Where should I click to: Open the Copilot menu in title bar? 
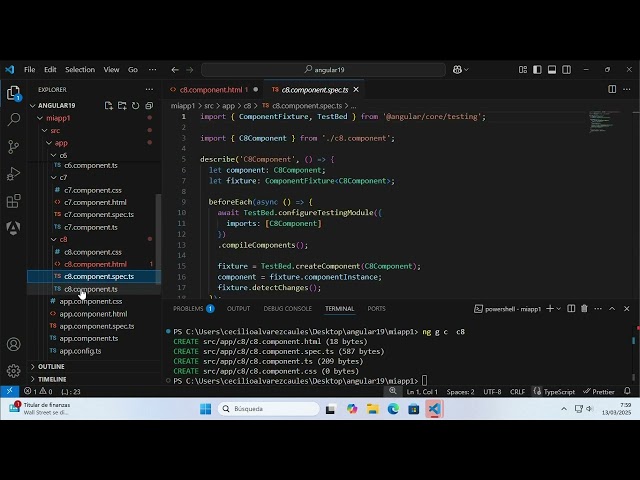point(460,70)
